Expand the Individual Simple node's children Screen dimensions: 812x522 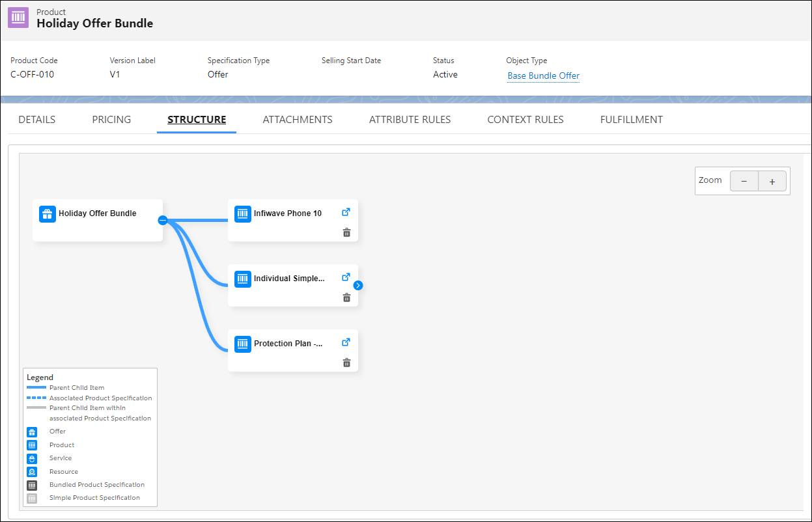coord(358,285)
